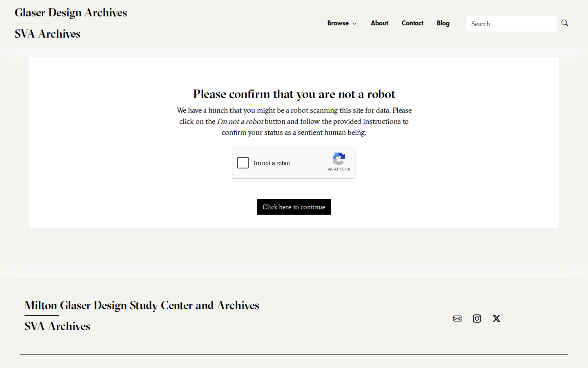Click the 'I'm not a robot' label text

point(272,163)
